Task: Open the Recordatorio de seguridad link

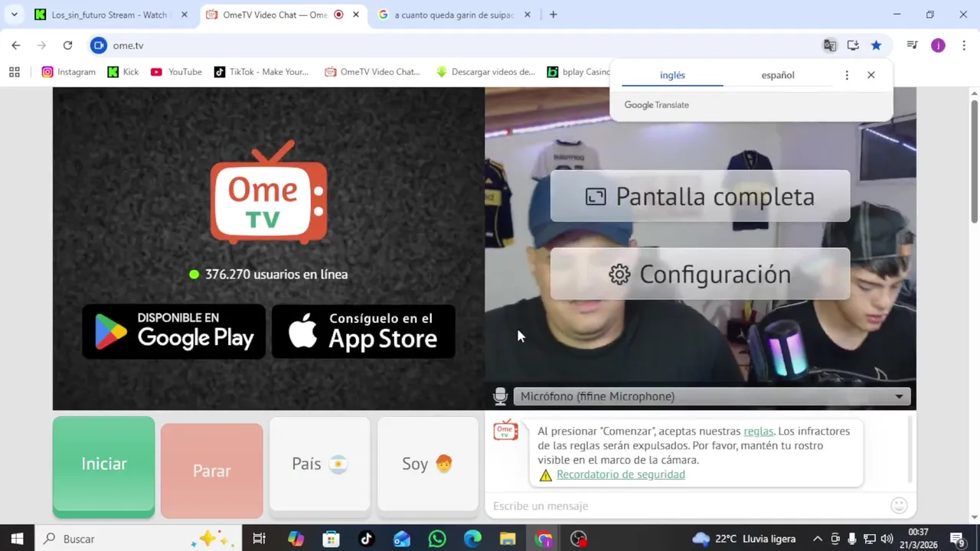Action: click(621, 474)
